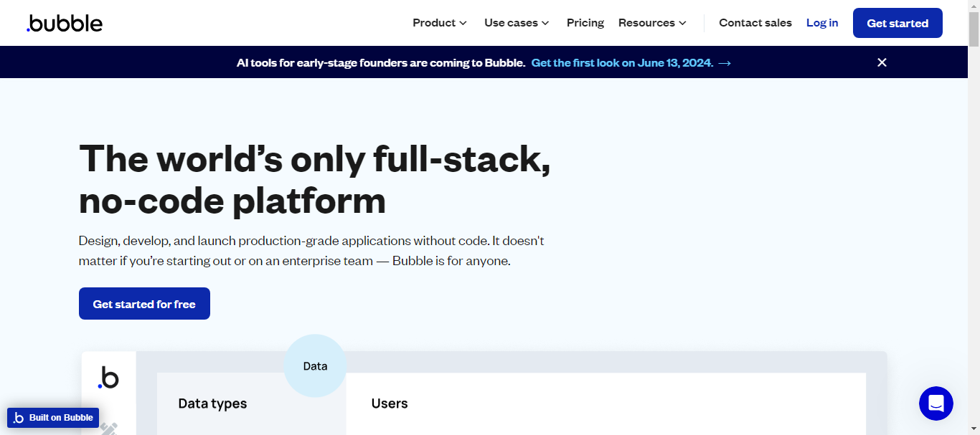980x435 pixels.
Task: Open Contact sales page
Action: 755,23
